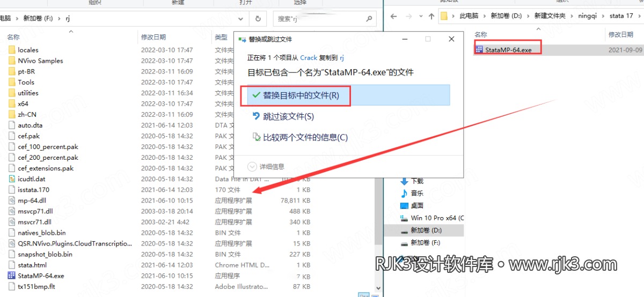Select the x64 folder icon
The image size is (644, 297).
click(x=12, y=103)
